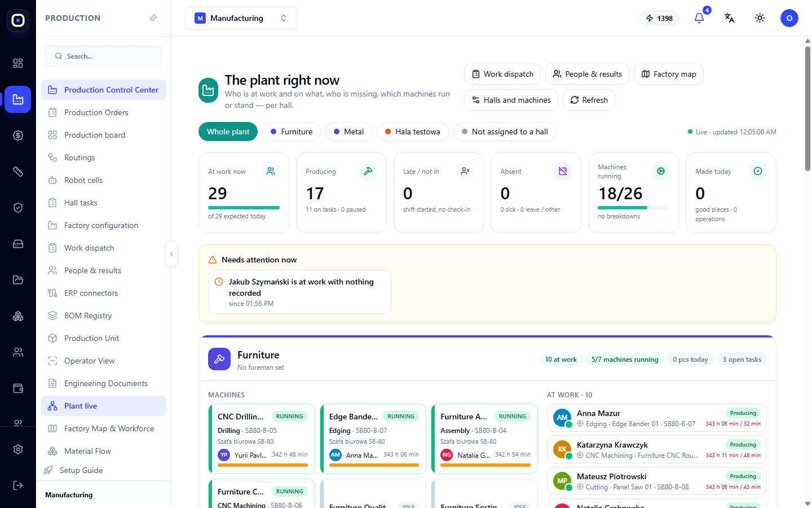Image resolution: width=812 pixels, height=508 pixels.
Task: Click the Machines running progress bar
Action: (633, 208)
